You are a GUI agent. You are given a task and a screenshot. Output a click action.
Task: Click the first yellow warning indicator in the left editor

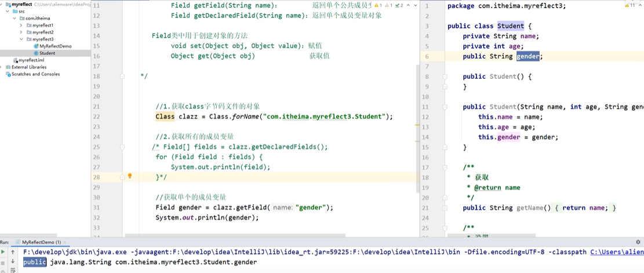click(379, 5)
